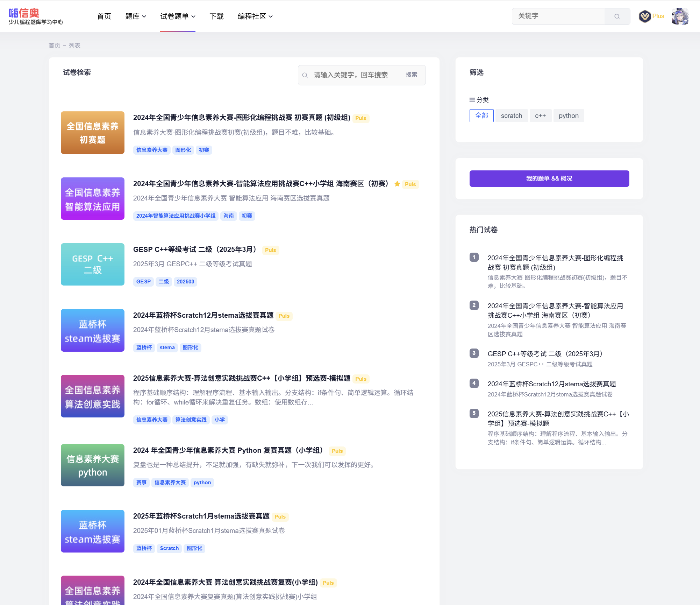
Task: Open the user avatar in header
Action: [x=680, y=16]
